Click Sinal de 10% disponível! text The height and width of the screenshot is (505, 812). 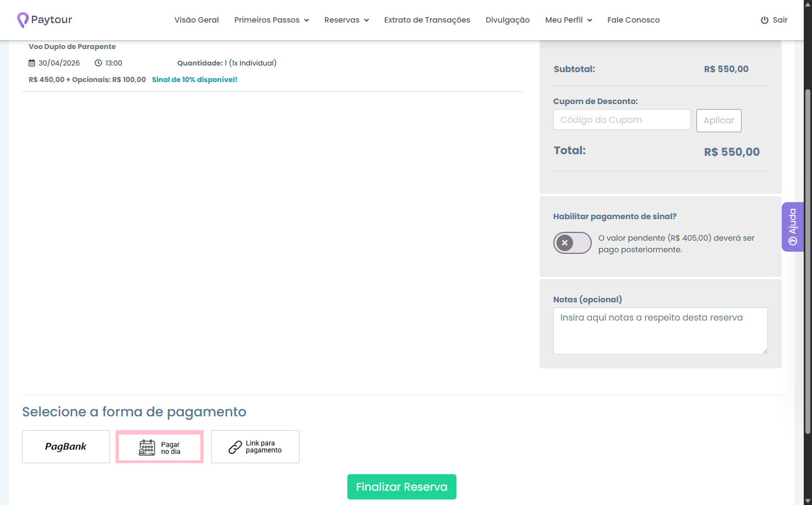pyautogui.click(x=195, y=80)
